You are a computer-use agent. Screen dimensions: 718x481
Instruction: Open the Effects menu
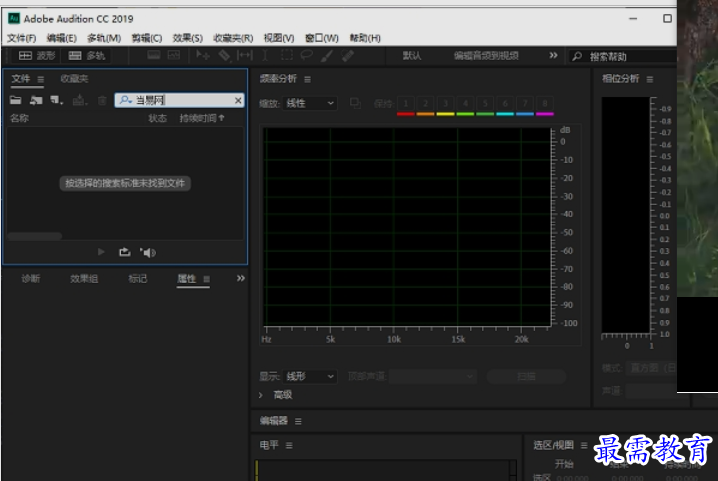click(x=187, y=38)
